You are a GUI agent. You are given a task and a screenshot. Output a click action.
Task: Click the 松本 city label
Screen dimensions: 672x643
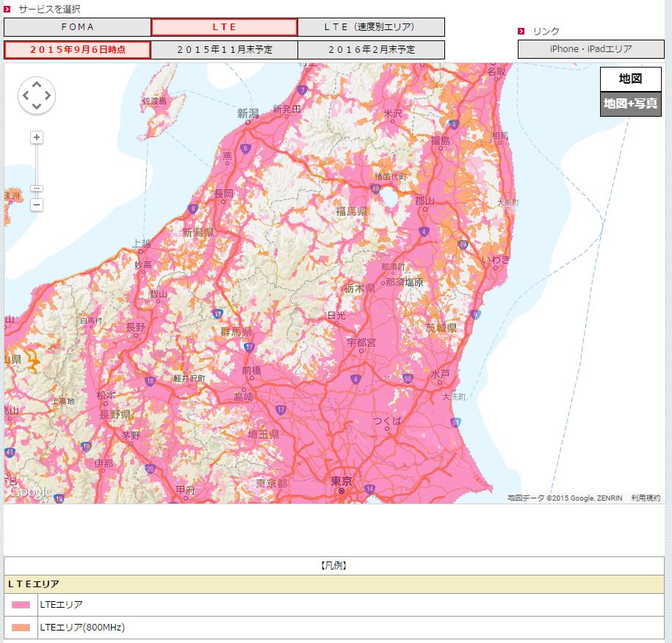pyautogui.click(x=106, y=395)
